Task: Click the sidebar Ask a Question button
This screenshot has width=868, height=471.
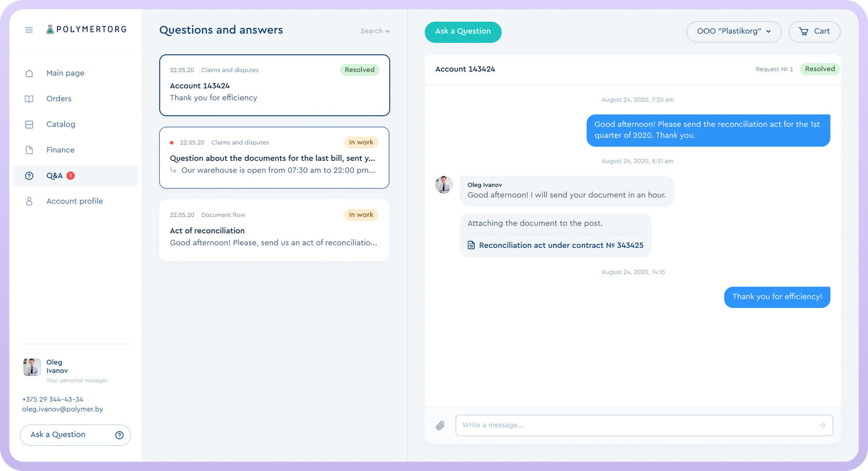Action: (x=75, y=435)
